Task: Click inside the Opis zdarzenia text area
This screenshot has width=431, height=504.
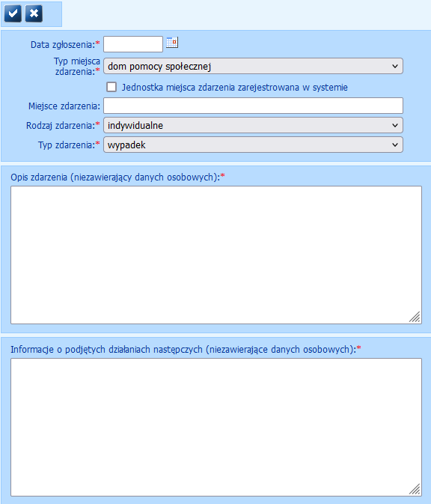Action: coord(216,255)
